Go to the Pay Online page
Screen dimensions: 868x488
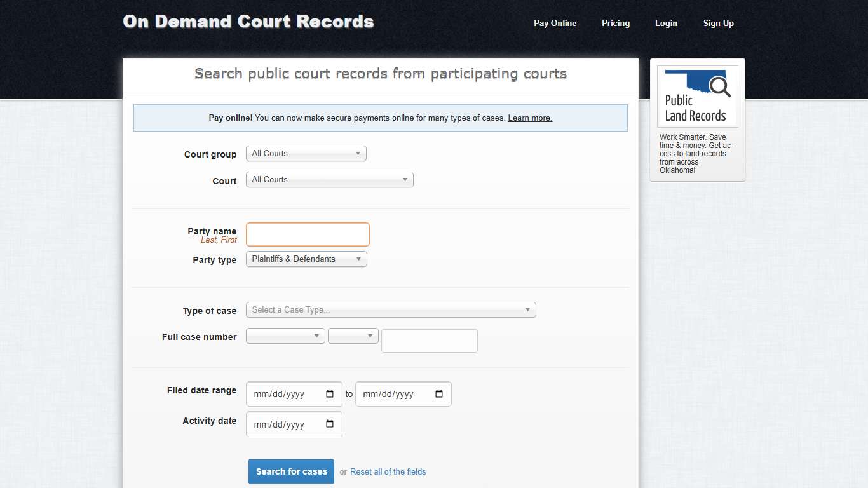555,23
